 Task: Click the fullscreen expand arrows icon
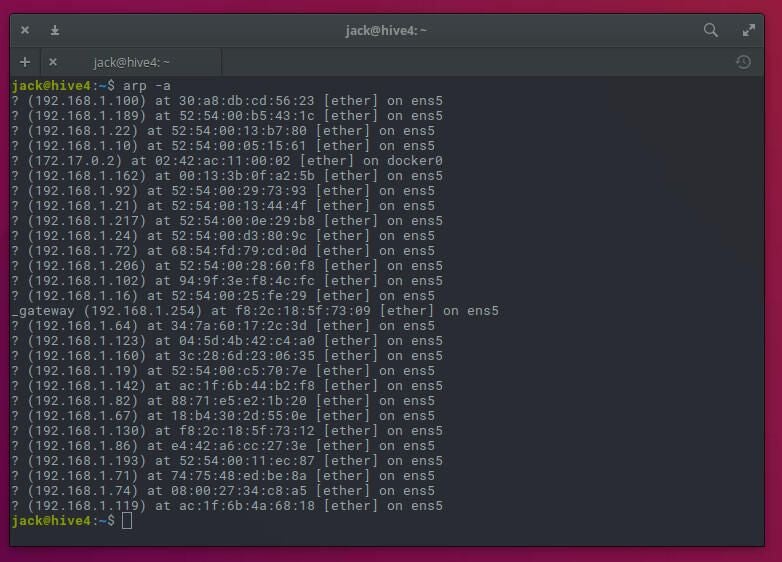(749, 30)
